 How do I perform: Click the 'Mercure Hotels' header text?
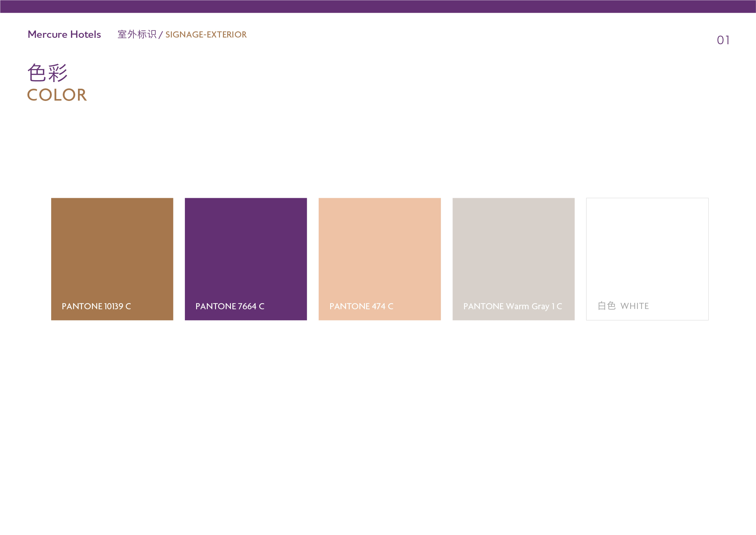[64, 34]
